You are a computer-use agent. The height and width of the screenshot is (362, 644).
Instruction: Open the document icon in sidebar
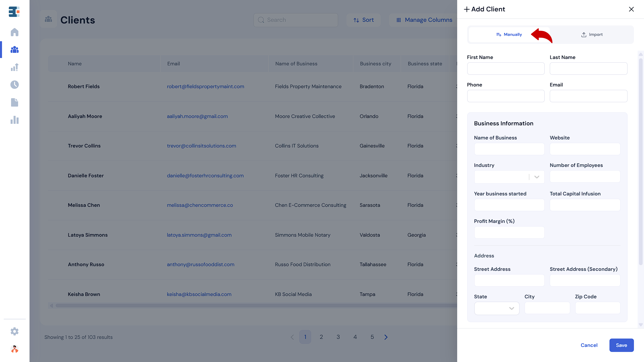tap(14, 102)
